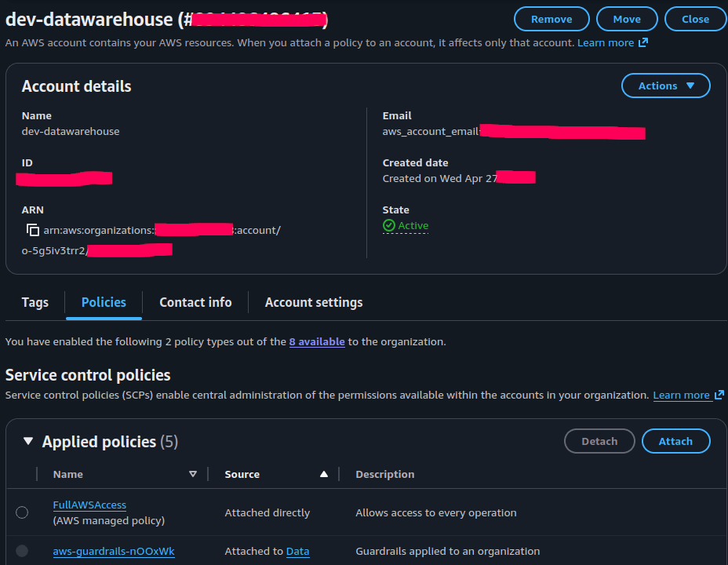Viewport: 728px width, 565px height.
Task: Click the green Active state check icon
Action: click(388, 226)
